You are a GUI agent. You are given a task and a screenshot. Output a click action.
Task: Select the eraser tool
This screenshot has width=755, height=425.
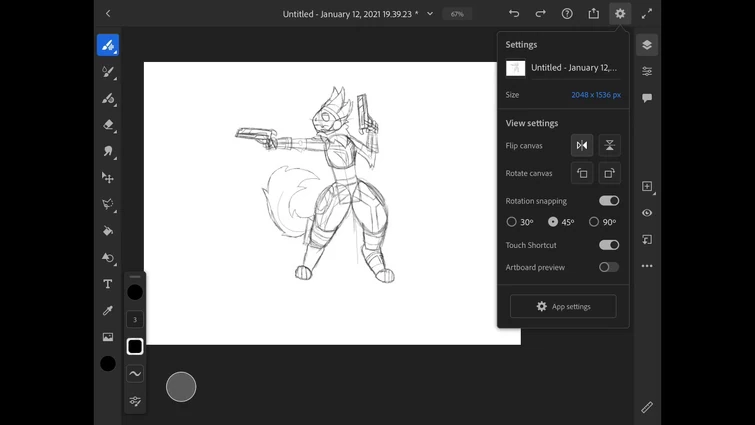[x=108, y=125]
